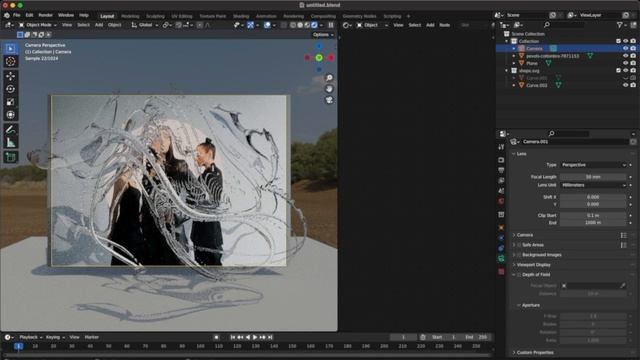
Task: Open the World properties tab
Action: pos(501,201)
